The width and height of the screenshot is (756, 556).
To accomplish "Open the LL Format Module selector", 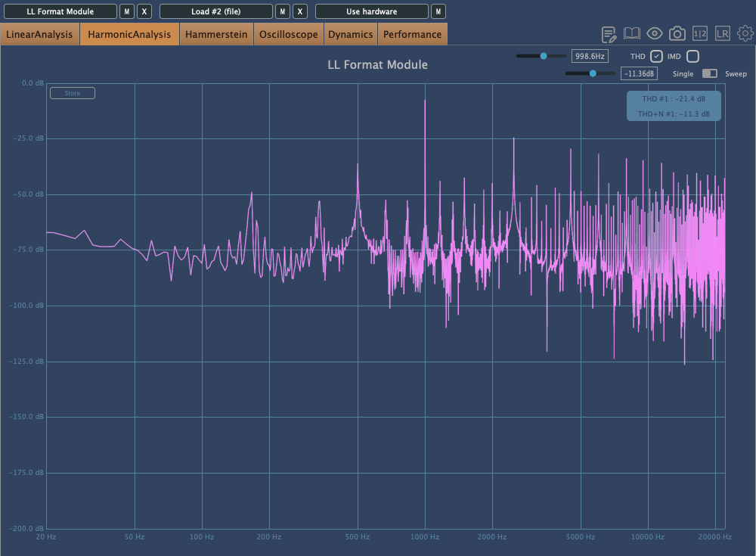I will pyautogui.click(x=60, y=11).
